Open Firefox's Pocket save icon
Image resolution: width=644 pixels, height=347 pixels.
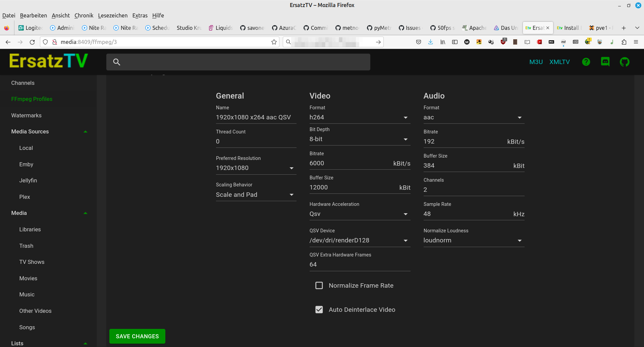point(419,42)
